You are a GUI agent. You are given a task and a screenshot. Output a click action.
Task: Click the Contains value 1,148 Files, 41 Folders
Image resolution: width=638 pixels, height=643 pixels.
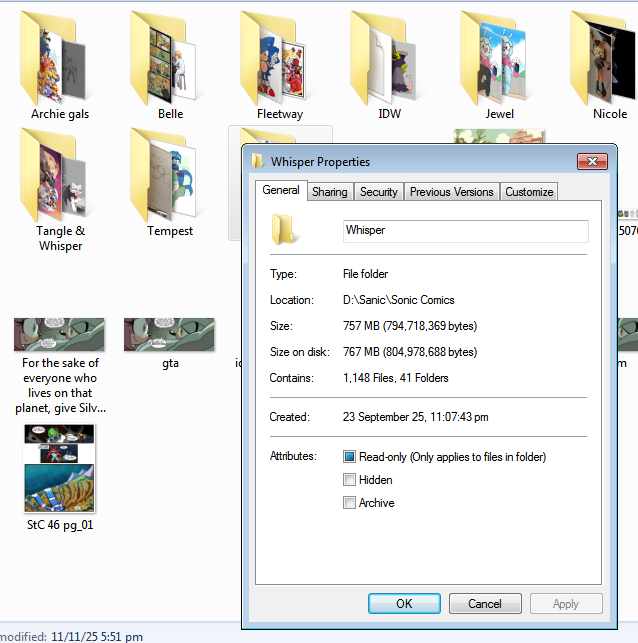396,378
